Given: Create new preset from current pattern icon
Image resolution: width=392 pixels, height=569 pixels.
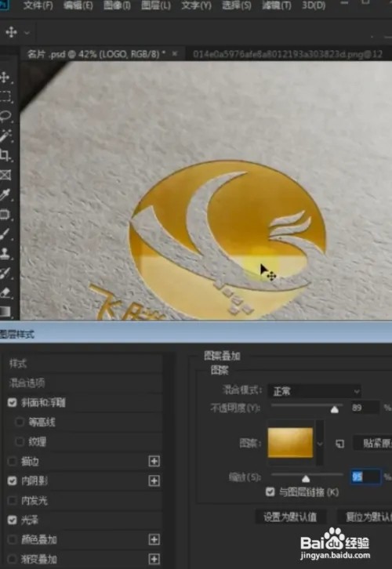Looking at the screenshot, I should tap(339, 444).
